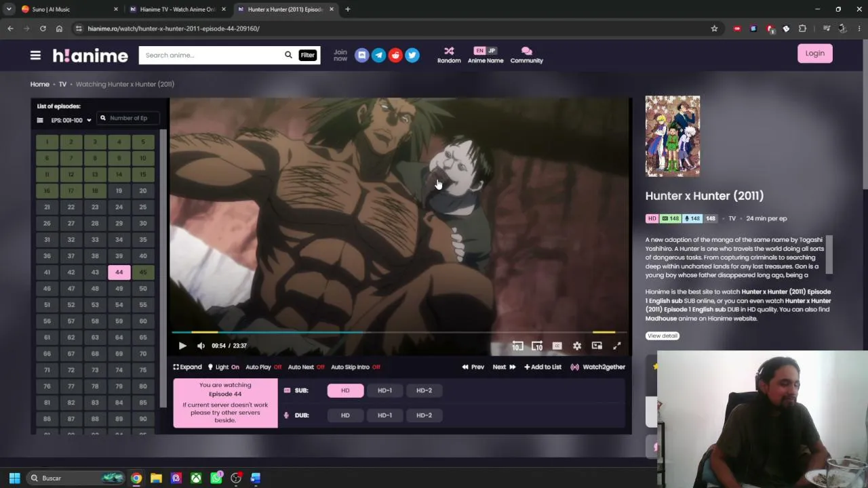The width and height of the screenshot is (868, 488).
Task: Toggle the Light setting
Action: (x=223, y=367)
